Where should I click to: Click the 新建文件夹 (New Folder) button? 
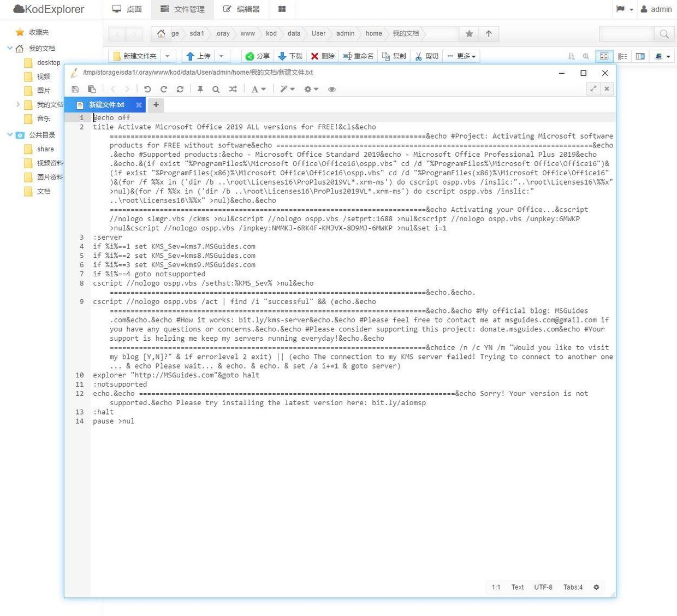[135, 56]
